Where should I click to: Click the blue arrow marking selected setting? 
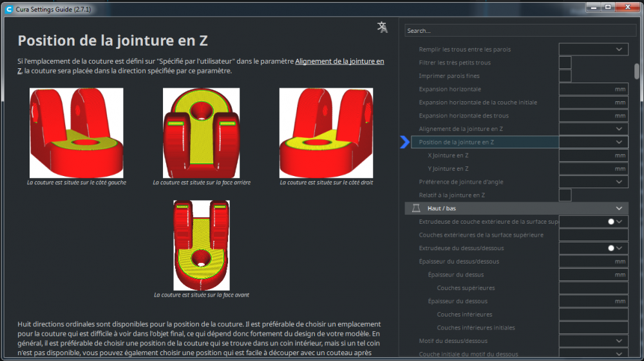pos(405,142)
